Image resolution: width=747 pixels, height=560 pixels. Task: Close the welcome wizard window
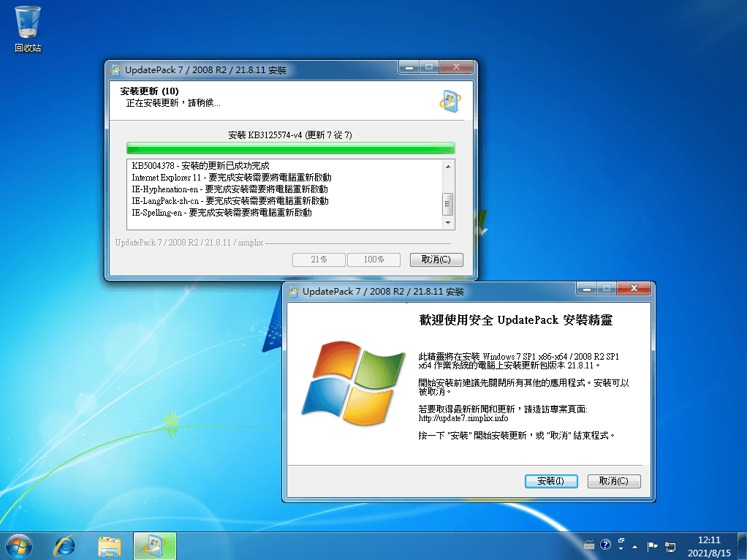pyautogui.click(x=634, y=288)
